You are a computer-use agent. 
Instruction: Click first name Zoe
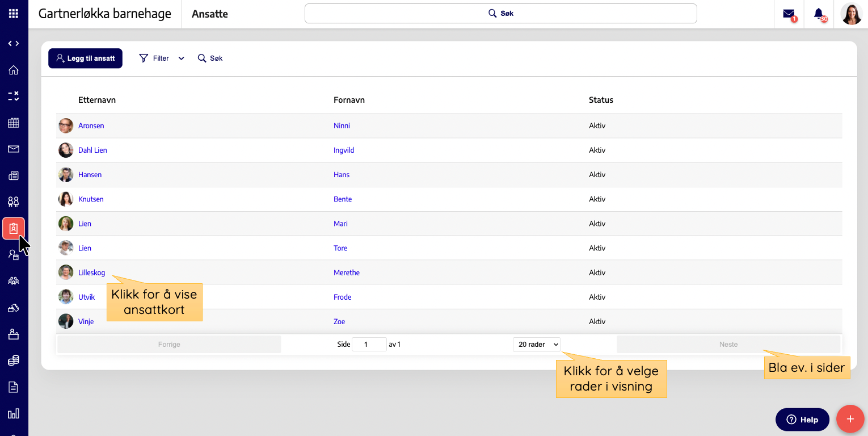click(x=339, y=321)
